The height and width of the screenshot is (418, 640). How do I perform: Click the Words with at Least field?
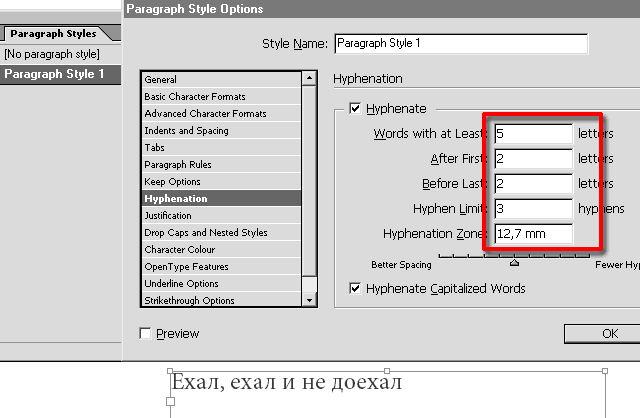point(533,134)
